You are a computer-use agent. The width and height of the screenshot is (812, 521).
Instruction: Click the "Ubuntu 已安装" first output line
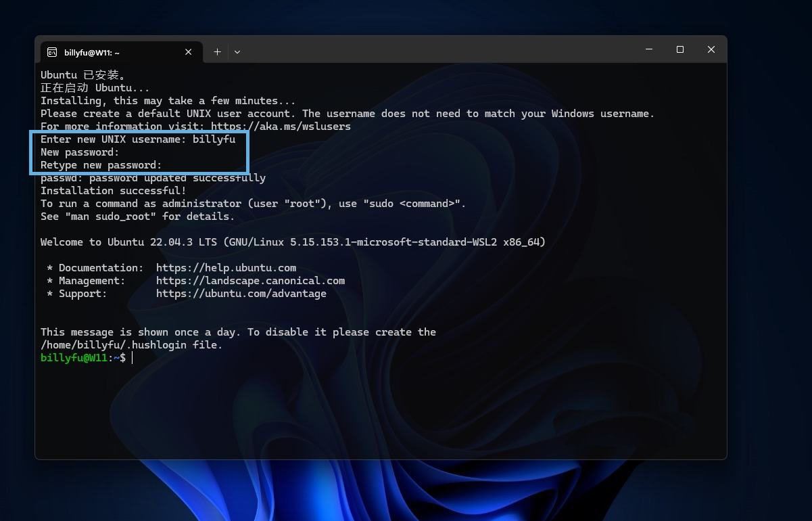click(x=83, y=75)
